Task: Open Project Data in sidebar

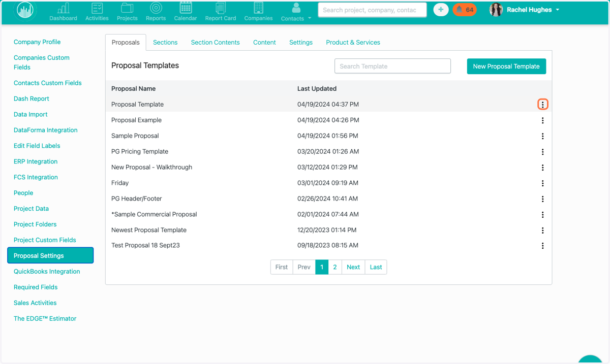Action: coord(32,209)
